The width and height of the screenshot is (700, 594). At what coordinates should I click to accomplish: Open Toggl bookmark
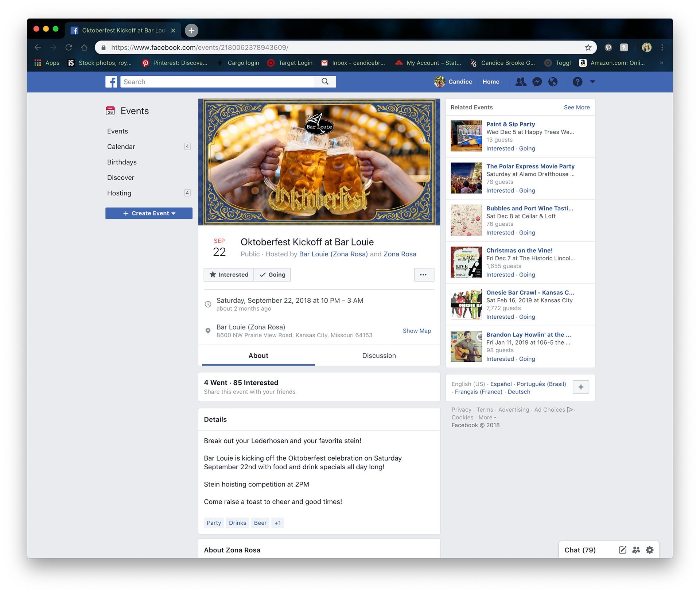pyautogui.click(x=557, y=63)
